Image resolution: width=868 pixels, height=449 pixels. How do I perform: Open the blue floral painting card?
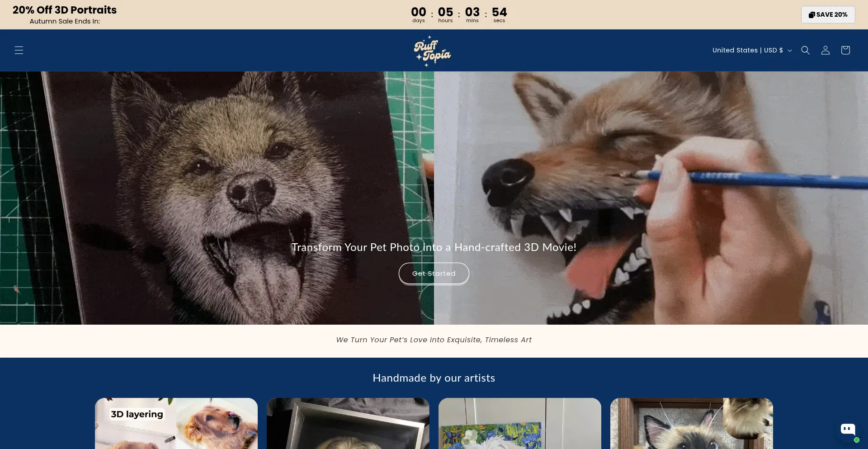pyautogui.click(x=520, y=423)
